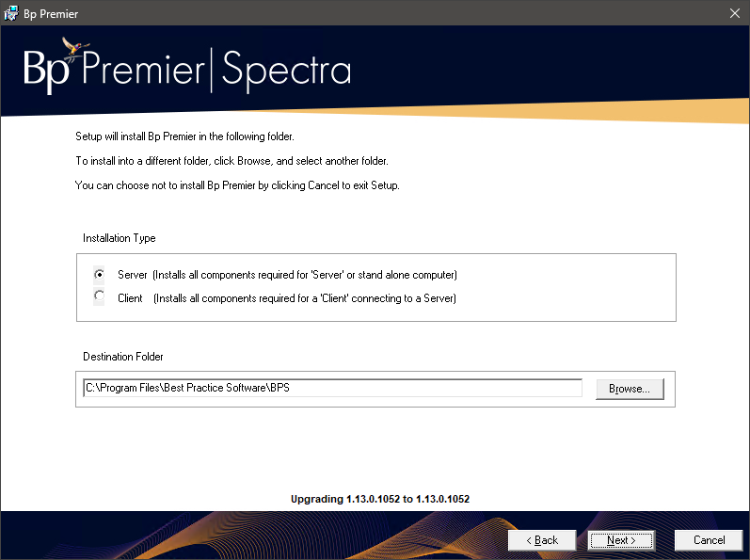
Task: Click the 'Installation Type' label
Action: tap(120, 238)
